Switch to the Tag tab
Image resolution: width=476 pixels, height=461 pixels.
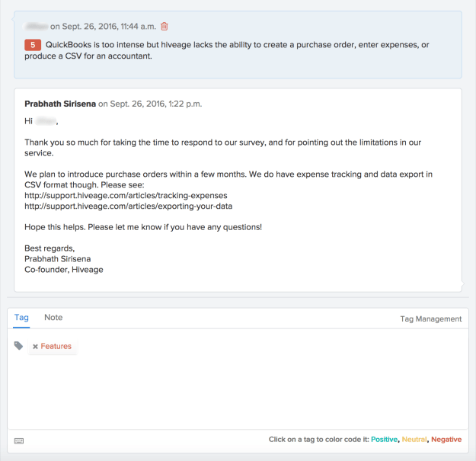(21, 318)
